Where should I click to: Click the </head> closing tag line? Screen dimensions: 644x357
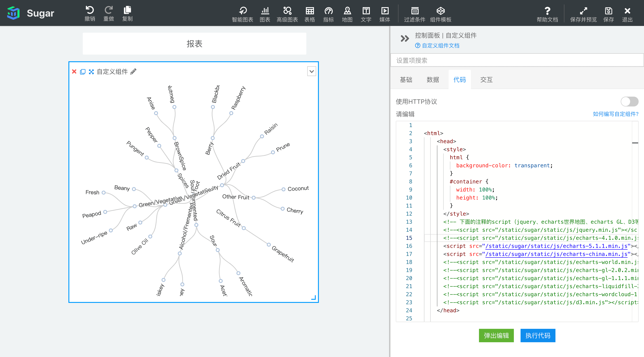pyautogui.click(x=448, y=310)
